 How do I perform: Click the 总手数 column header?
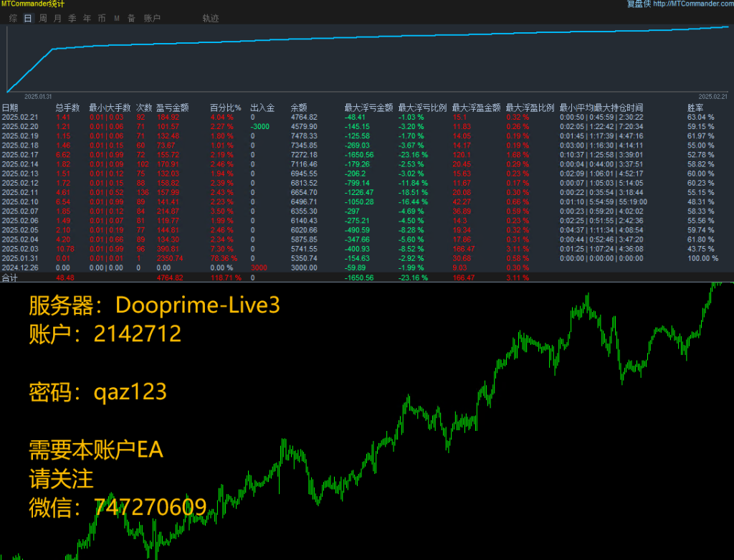[x=68, y=108]
